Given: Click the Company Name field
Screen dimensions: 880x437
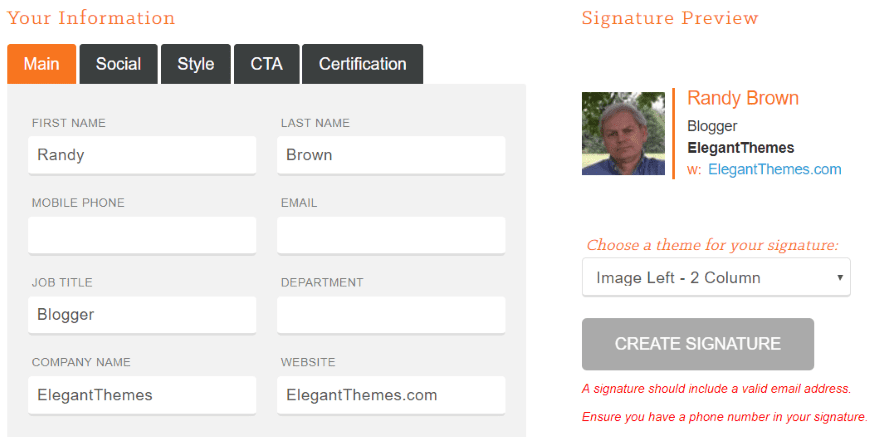Looking at the screenshot, I should 142,394.
